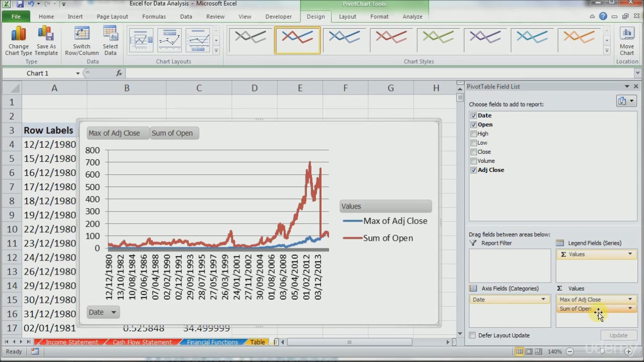Minimize the ribbon arrow icon

[x=592, y=17]
